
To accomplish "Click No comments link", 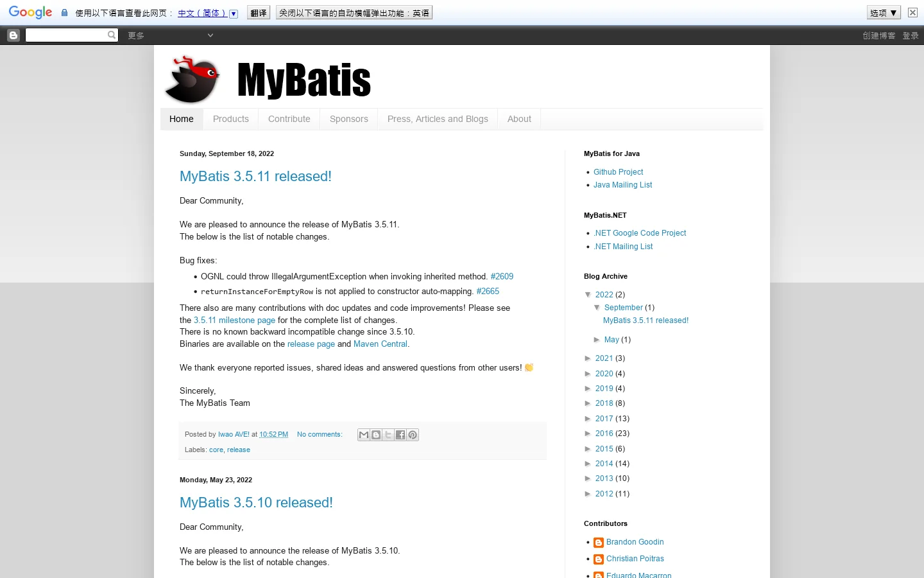I will (x=320, y=435).
